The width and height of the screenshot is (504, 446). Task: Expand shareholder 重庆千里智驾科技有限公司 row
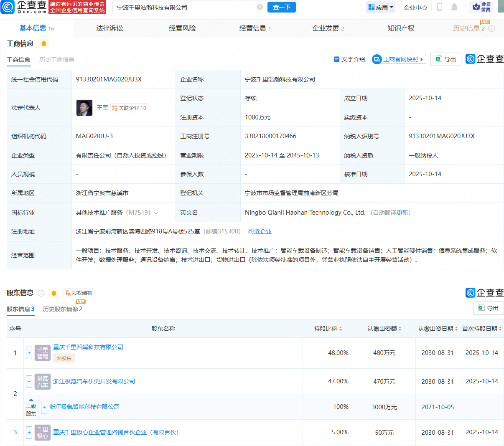tap(29, 353)
